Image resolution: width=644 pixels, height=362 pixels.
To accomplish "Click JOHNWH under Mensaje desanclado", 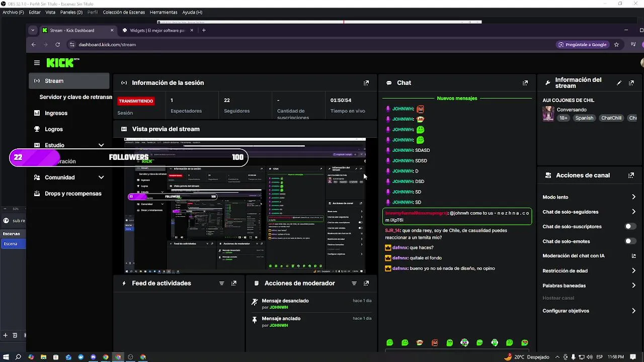I will point(279,308).
